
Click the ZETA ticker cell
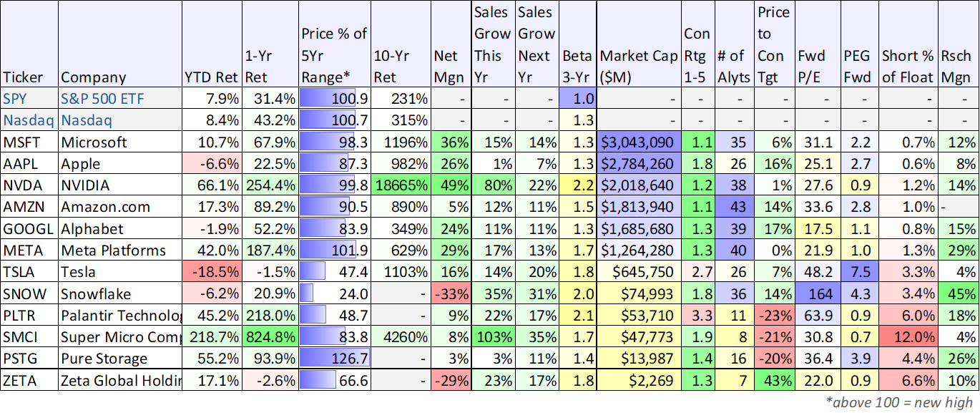(29, 380)
